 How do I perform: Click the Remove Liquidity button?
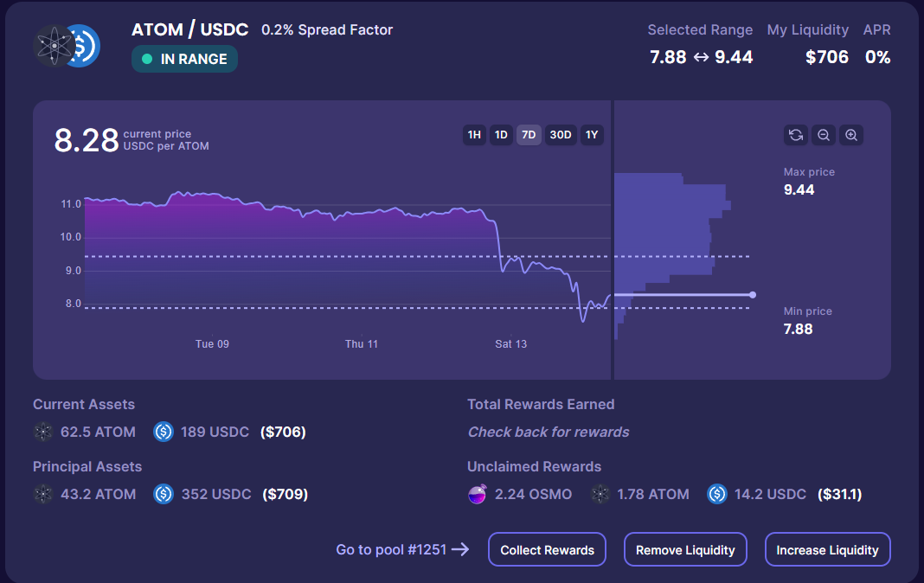(685, 549)
